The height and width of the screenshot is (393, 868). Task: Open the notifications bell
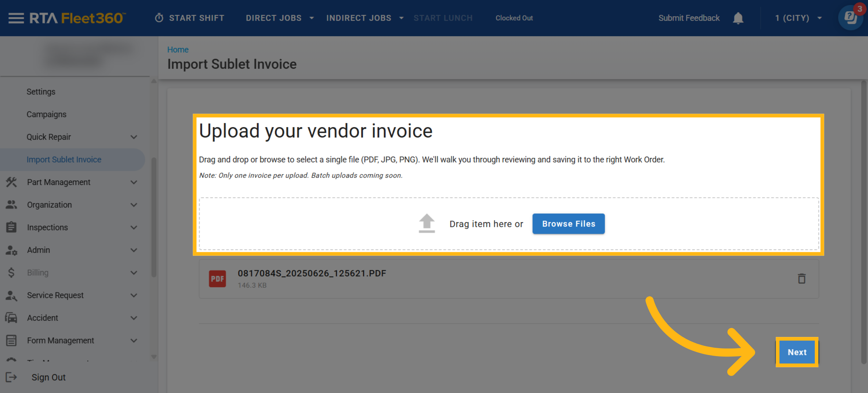pos(738,18)
